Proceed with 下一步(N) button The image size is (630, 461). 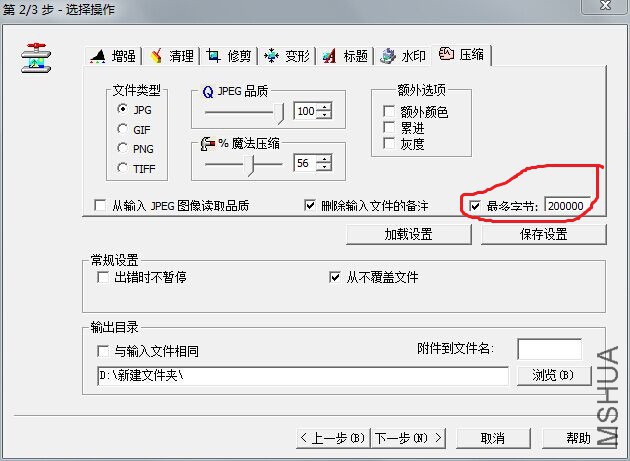[x=408, y=438]
